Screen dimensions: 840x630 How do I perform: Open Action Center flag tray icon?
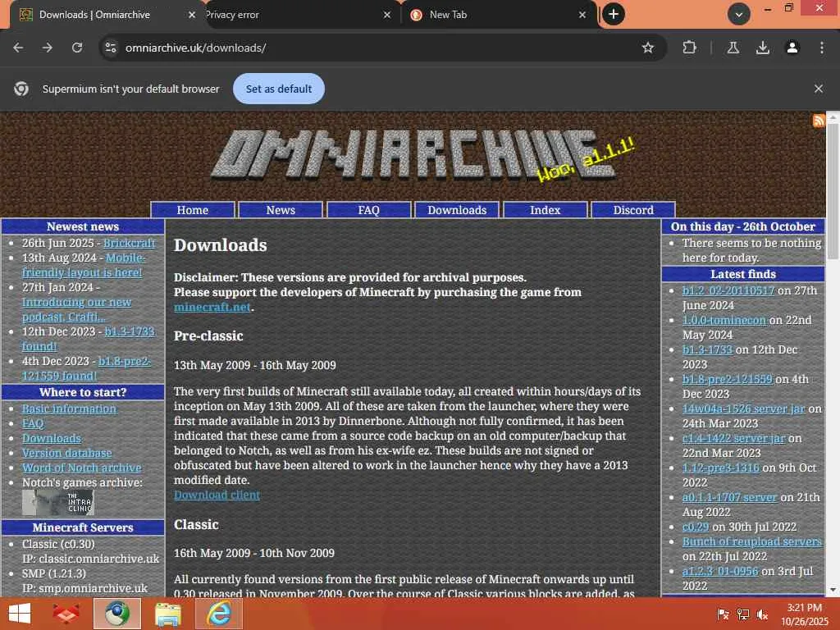coord(724,614)
